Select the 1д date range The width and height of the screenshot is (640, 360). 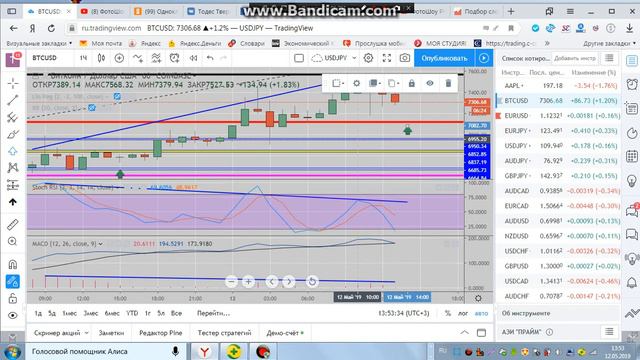tap(38, 313)
